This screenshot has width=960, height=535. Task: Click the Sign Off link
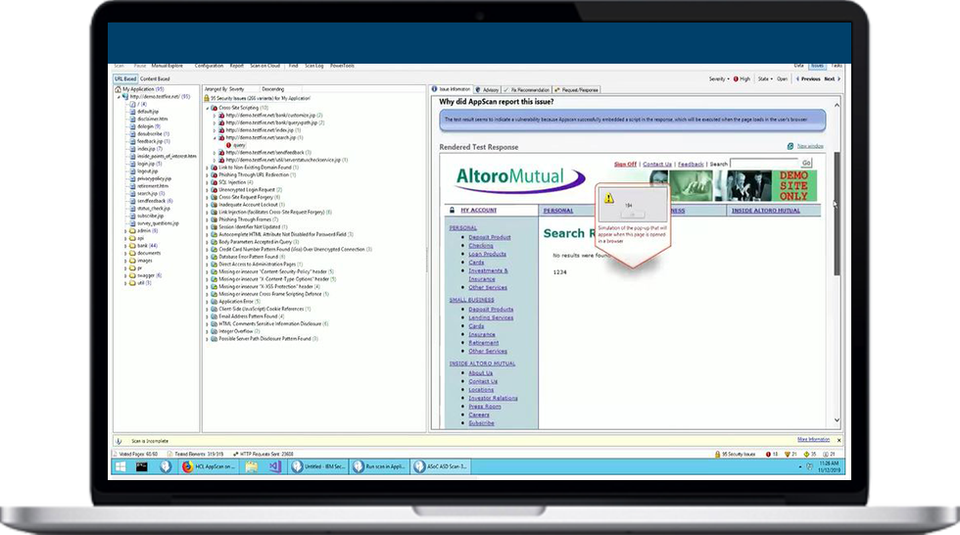(625, 164)
